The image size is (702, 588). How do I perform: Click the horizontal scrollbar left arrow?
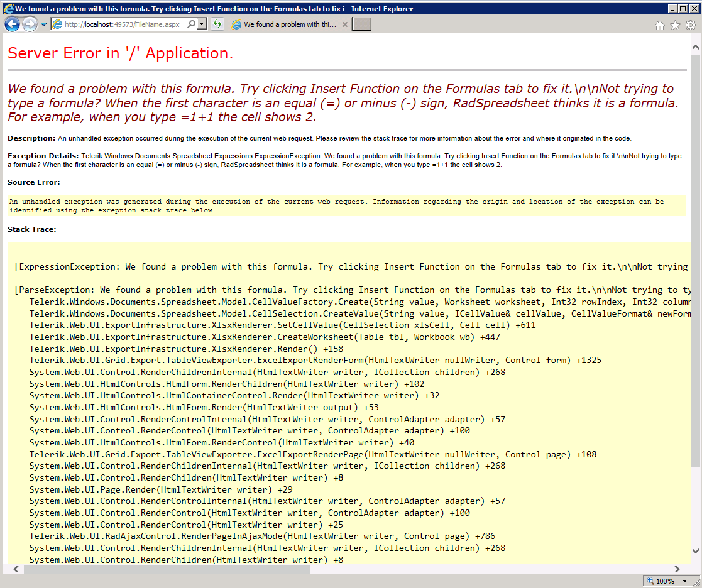[x=16, y=569]
